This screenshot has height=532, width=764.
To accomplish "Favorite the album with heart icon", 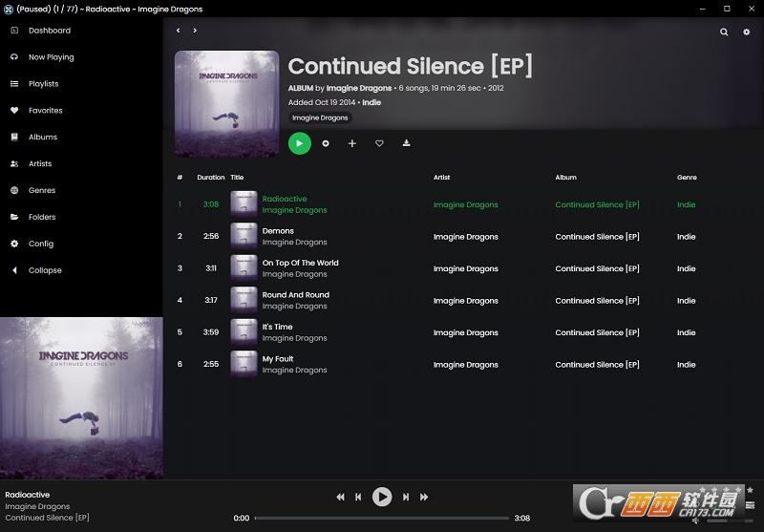I will [379, 143].
